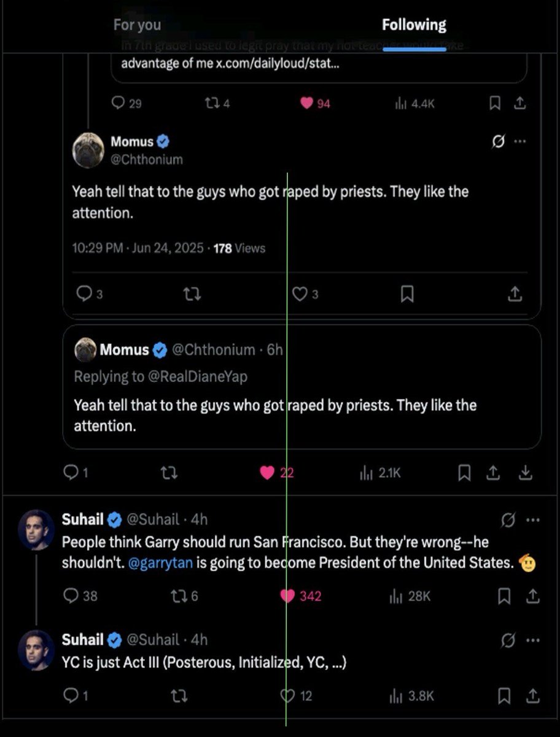Repost the Momus post from 10:29 PM

click(192, 295)
